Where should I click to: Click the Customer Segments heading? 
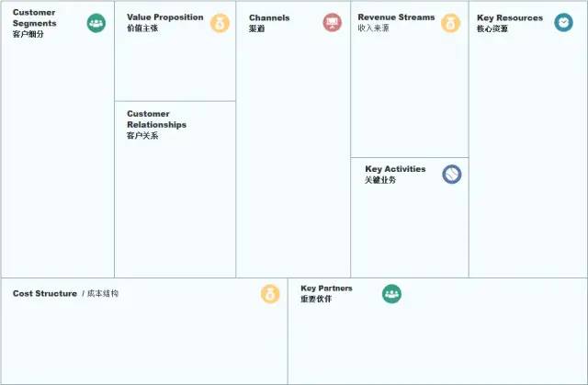(x=35, y=17)
